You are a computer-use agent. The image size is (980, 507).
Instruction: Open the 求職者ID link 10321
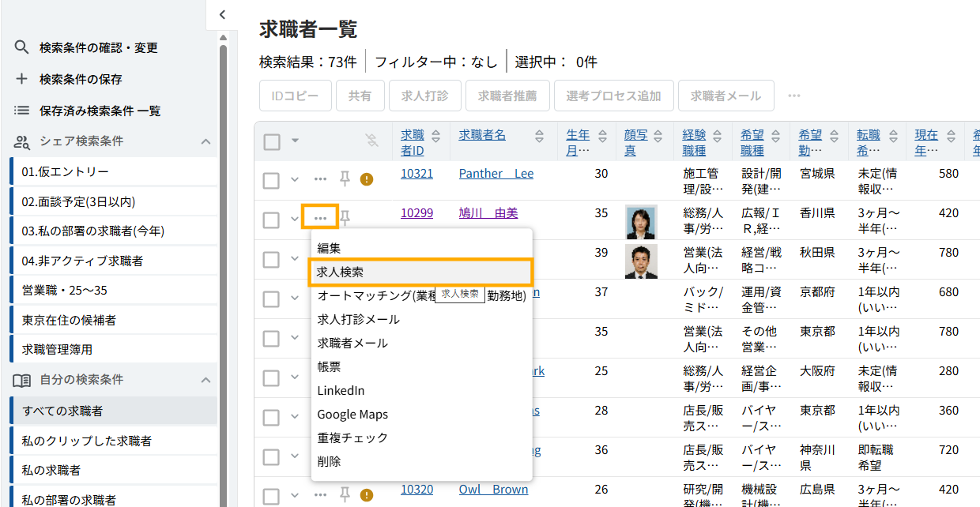pyautogui.click(x=416, y=173)
